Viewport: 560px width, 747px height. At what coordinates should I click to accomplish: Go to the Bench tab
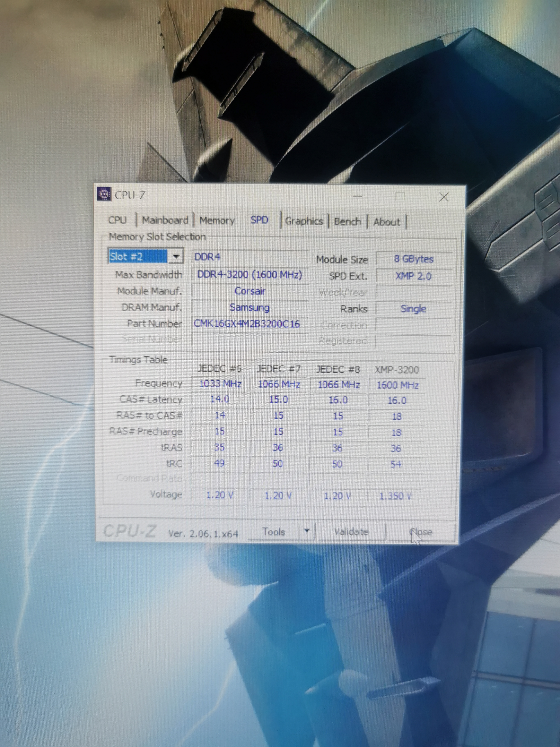tap(347, 222)
